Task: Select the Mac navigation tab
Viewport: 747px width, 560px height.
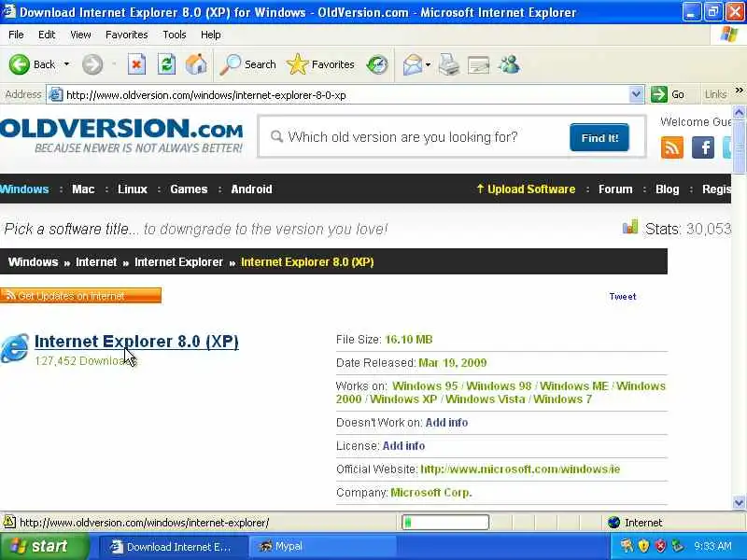Action: [83, 189]
